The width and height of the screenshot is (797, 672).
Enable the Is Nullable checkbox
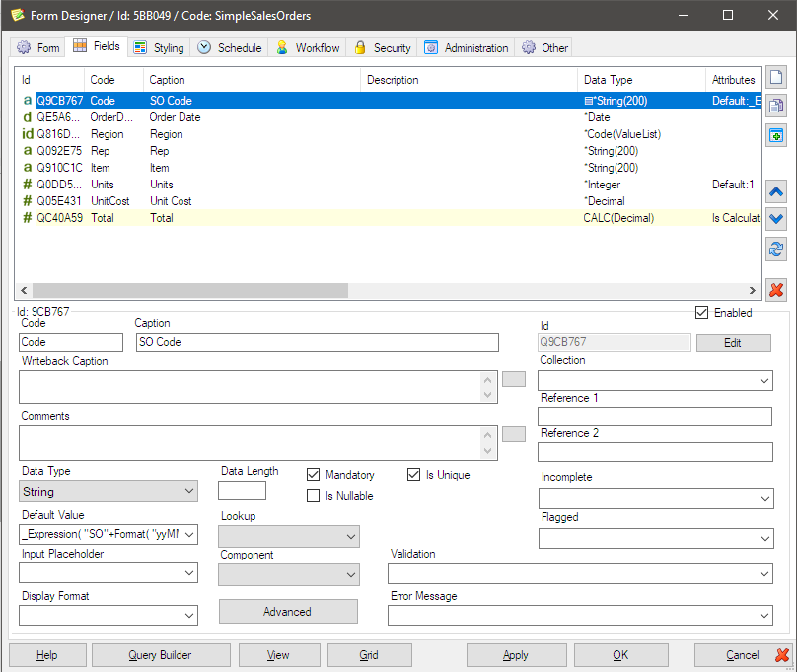314,496
